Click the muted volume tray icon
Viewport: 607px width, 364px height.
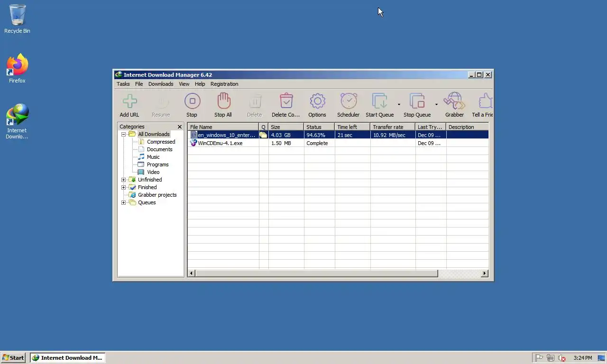[562, 358]
